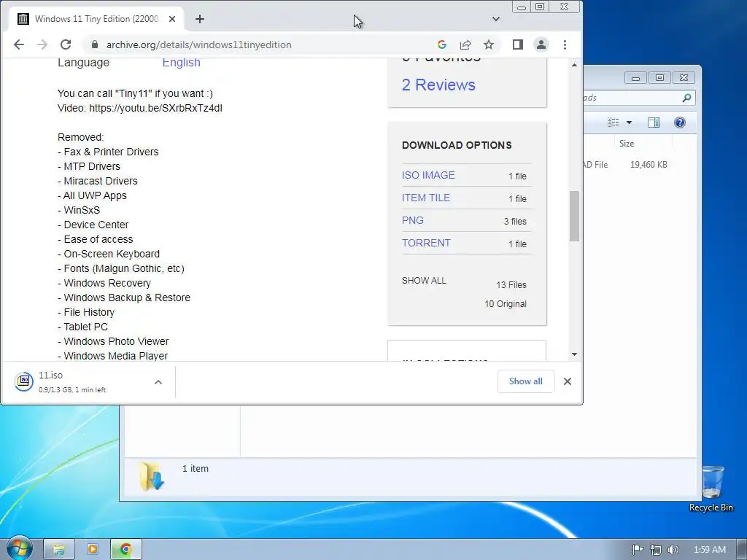747x560 pixels.
Task: Click the Chrome taskbar icon
Action: (125, 550)
